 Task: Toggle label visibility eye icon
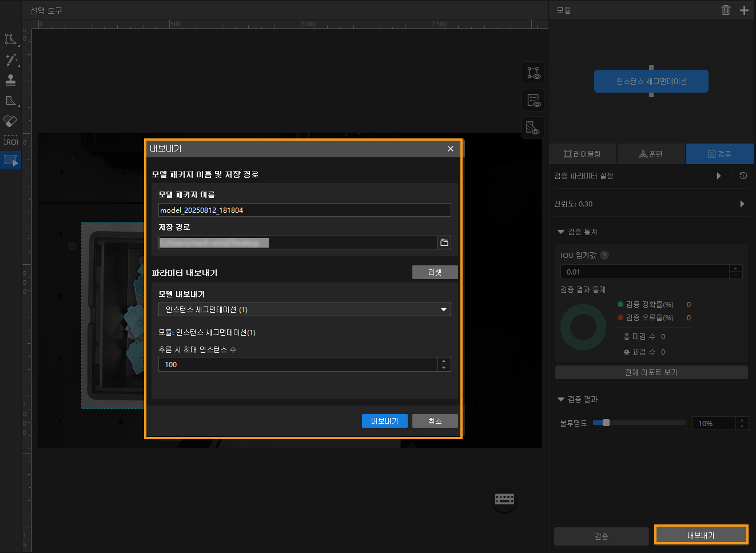point(534,73)
